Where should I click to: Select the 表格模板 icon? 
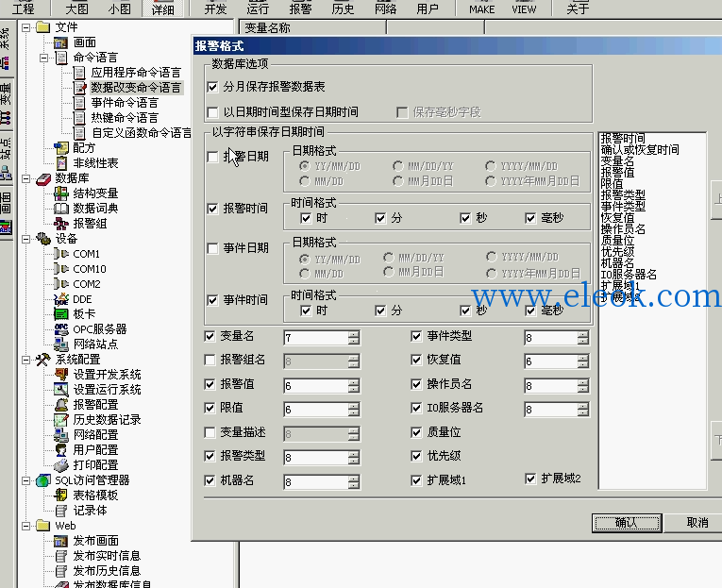60,496
